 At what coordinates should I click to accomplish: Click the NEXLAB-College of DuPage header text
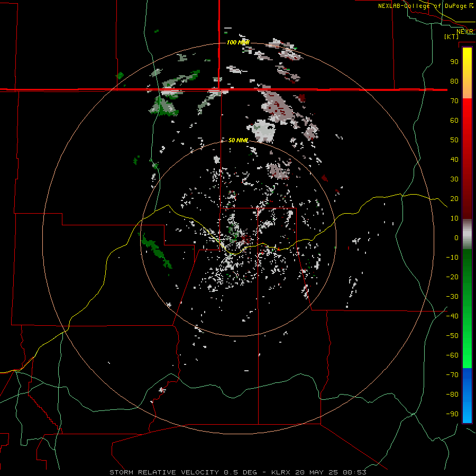click(422, 6)
